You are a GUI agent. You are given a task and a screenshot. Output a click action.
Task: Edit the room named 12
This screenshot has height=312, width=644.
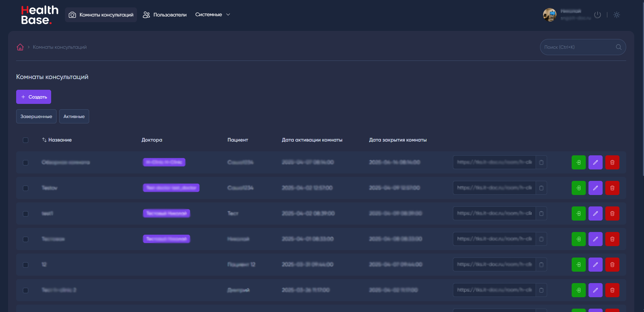coord(596,265)
